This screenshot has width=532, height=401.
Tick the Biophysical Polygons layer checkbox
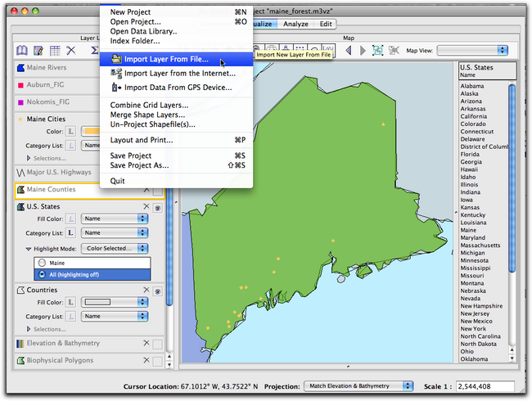point(157,361)
